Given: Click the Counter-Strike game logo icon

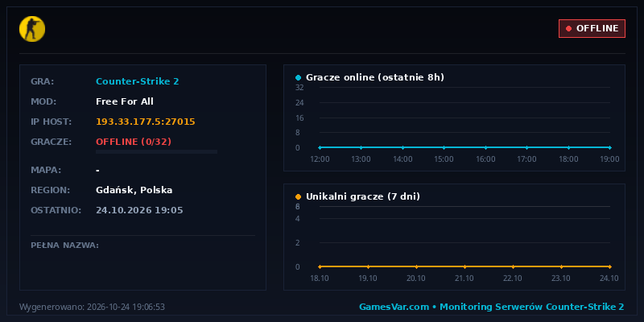Looking at the screenshot, I should click(32, 29).
